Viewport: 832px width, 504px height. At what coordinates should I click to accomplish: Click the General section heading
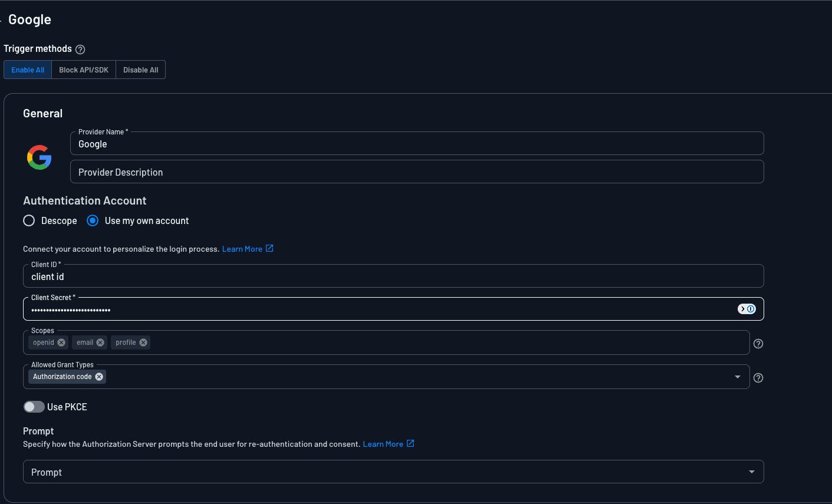[x=42, y=113]
